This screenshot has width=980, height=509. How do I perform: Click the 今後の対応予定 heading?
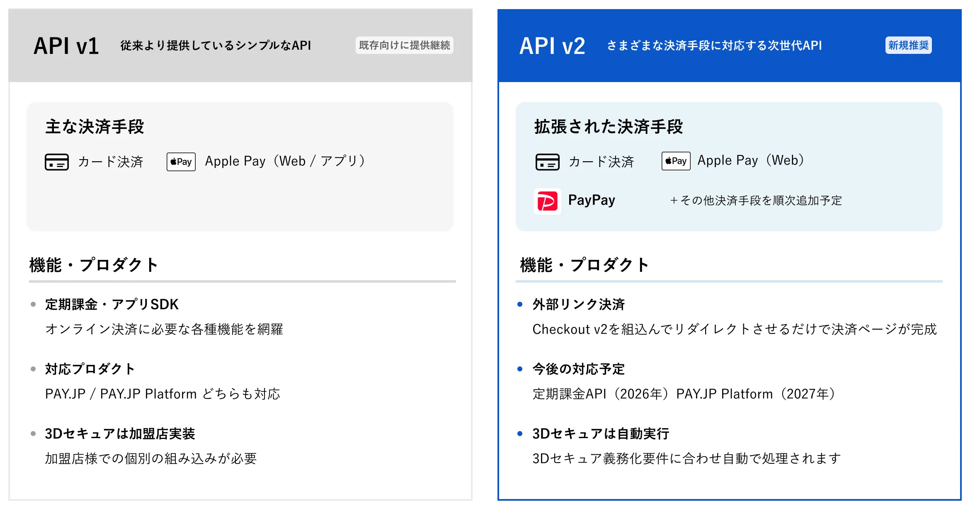(578, 369)
